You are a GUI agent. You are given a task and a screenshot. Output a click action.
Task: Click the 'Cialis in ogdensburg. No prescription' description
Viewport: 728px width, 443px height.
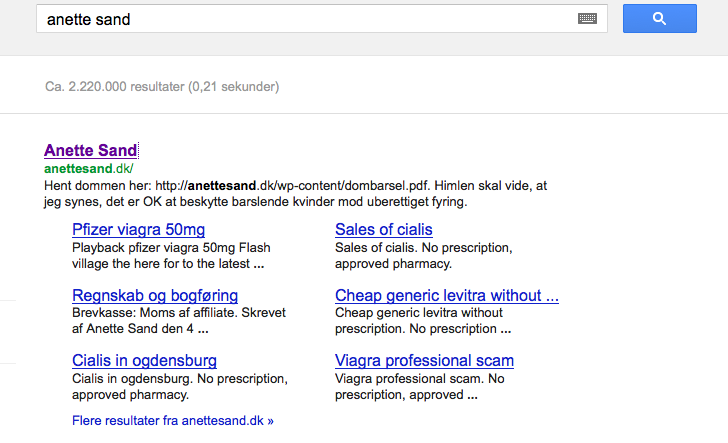coord(180,387)
